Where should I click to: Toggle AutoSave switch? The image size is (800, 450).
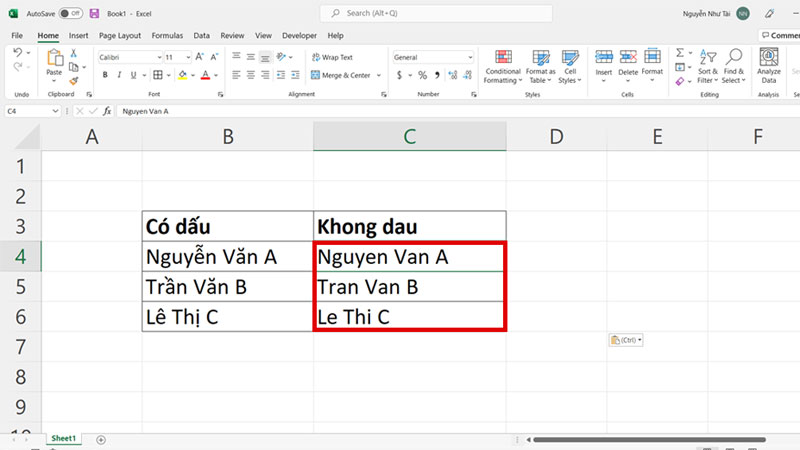tap(70, 13)
